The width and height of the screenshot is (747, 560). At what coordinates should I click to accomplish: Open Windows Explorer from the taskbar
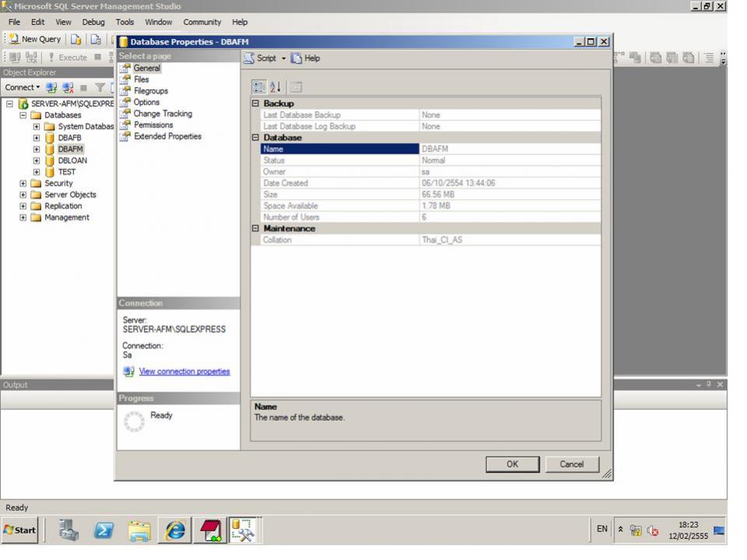[139, 530]
